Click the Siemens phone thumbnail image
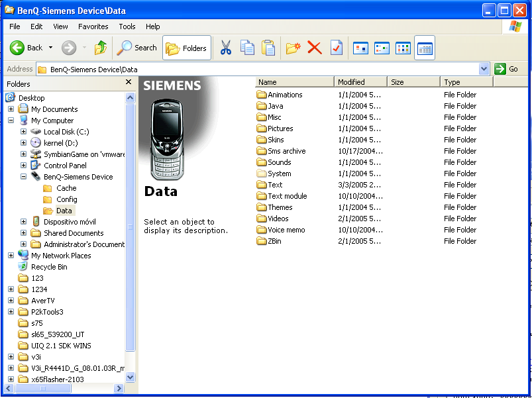The height and width of the screenshot is (398, 532). 167,139
